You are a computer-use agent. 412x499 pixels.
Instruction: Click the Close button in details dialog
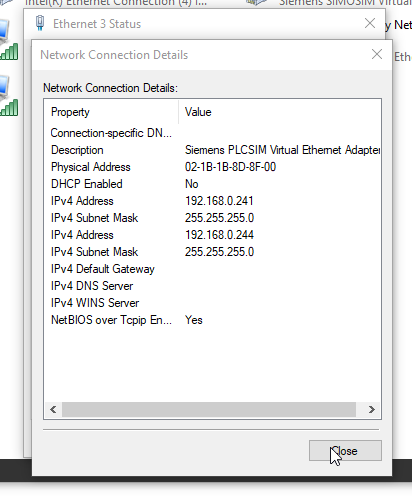[x=345, y=451]
